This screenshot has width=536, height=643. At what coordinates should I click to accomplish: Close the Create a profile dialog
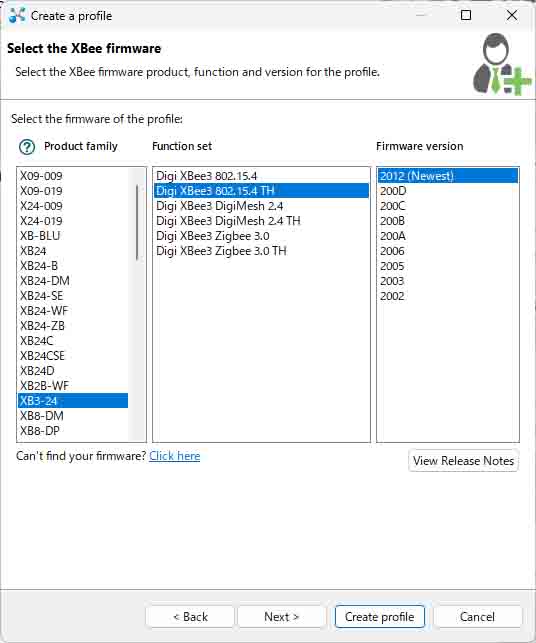tap(512, 16)
